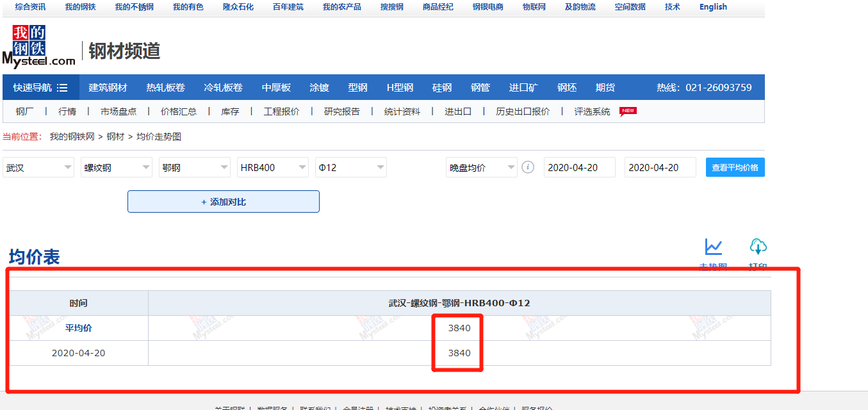Go to 价格汇总 sub-menu link
868x410 pixels.
pyautogui.click(x=179, y=111)
